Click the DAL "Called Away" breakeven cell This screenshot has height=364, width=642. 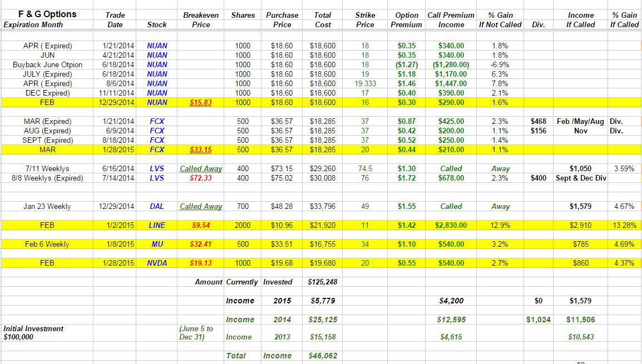point(201,207)
